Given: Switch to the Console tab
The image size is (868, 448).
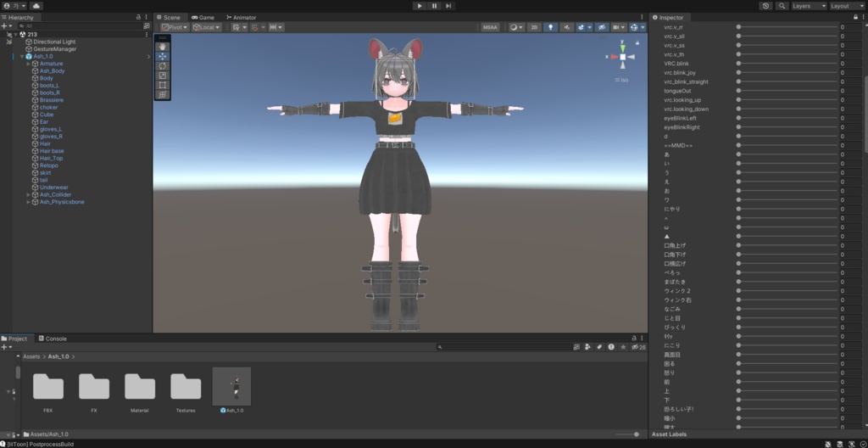Looking at the screenshot, I should (x=53, y=339).
